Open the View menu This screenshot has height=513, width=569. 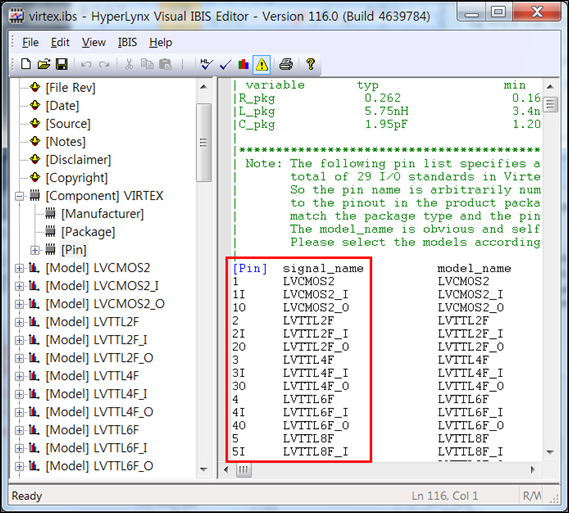[94, 42]
